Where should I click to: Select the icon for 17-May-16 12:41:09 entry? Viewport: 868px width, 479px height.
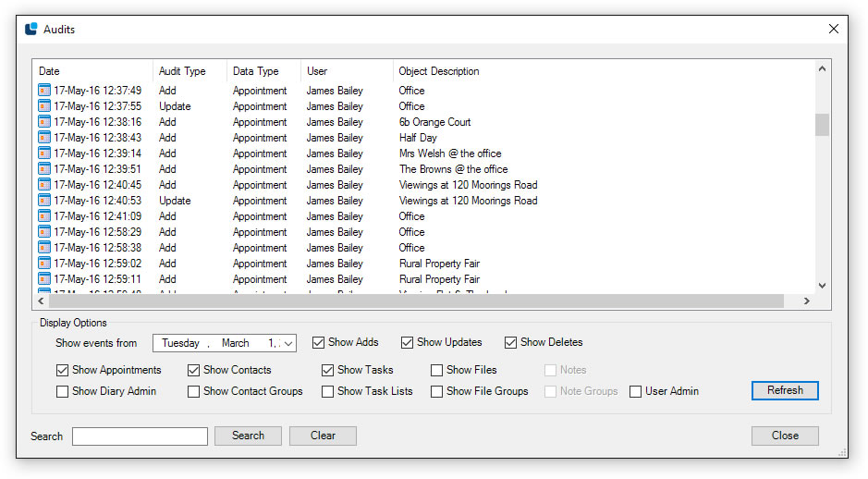click(44, 216)
